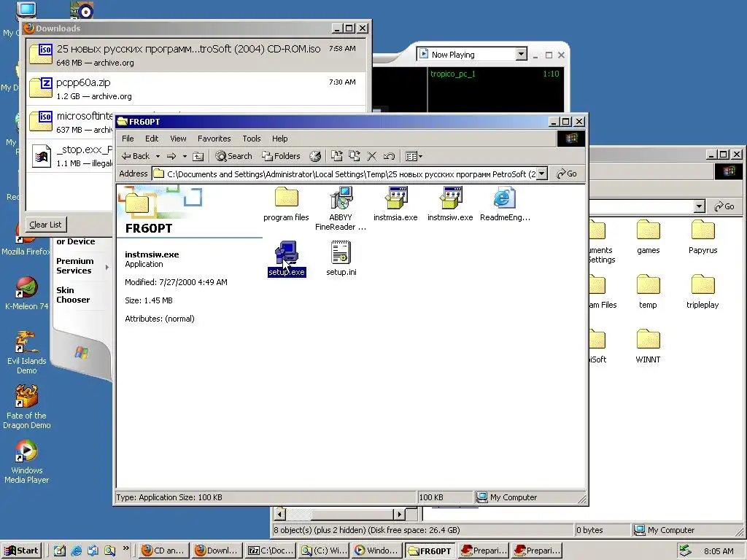The image size is (747, 560).
Task: Open the Evil Islands Demo desktop shortcut
Action: [x=27, y=353]
